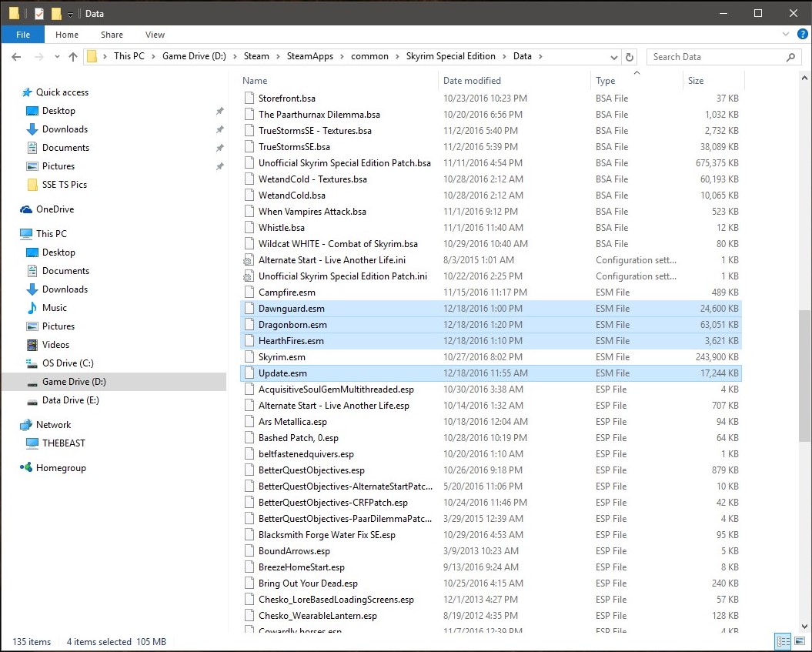
Task: Open Explorer Help icon
Action: 802,35
